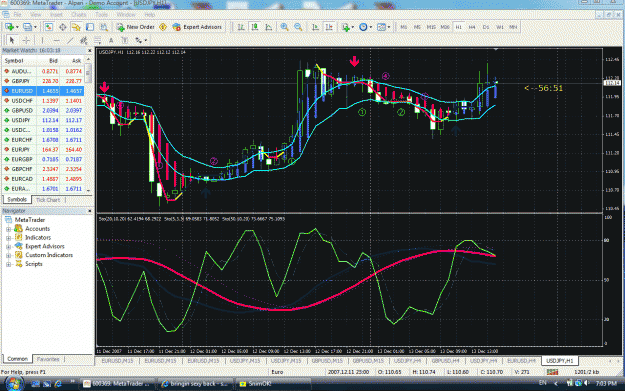Toggle the Terminal panel icon
625x391 pixels.
(90, 27)
